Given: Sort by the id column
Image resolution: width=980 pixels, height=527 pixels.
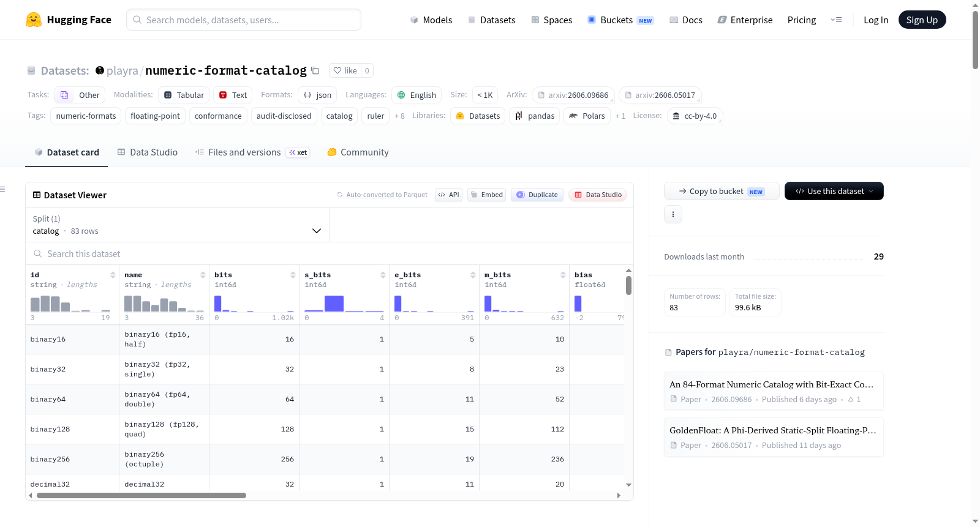Looking at the screenshot, I should click(x=113, y=275).
